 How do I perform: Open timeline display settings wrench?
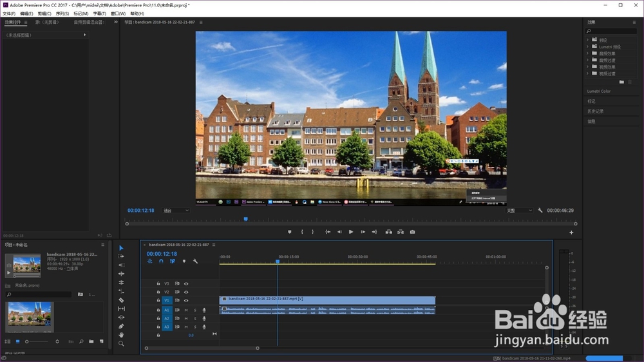click(x=195, y=262)
